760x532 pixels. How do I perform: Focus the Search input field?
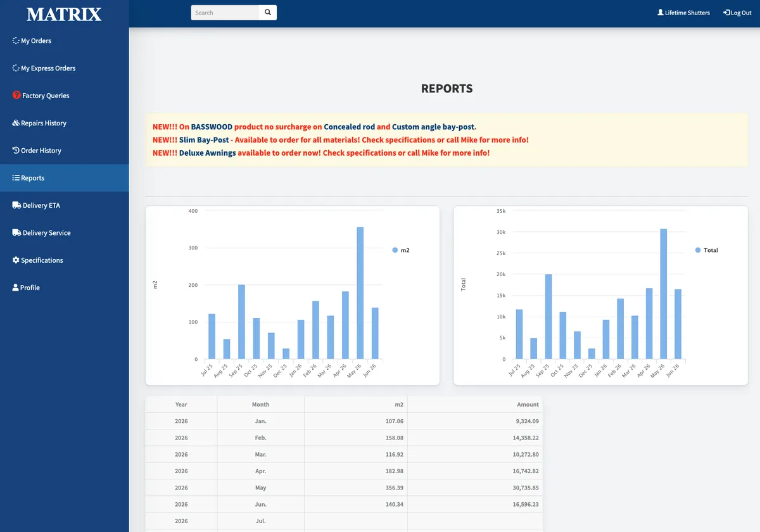tap(225, 13)
